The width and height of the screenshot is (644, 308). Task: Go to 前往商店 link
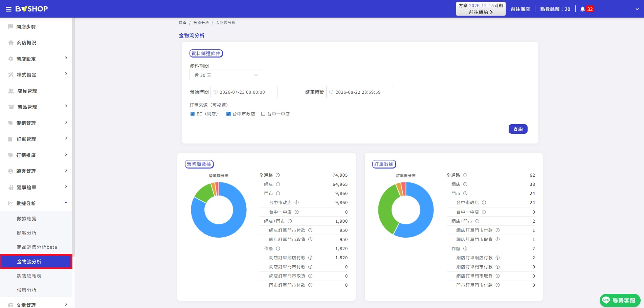click(520, 9)
